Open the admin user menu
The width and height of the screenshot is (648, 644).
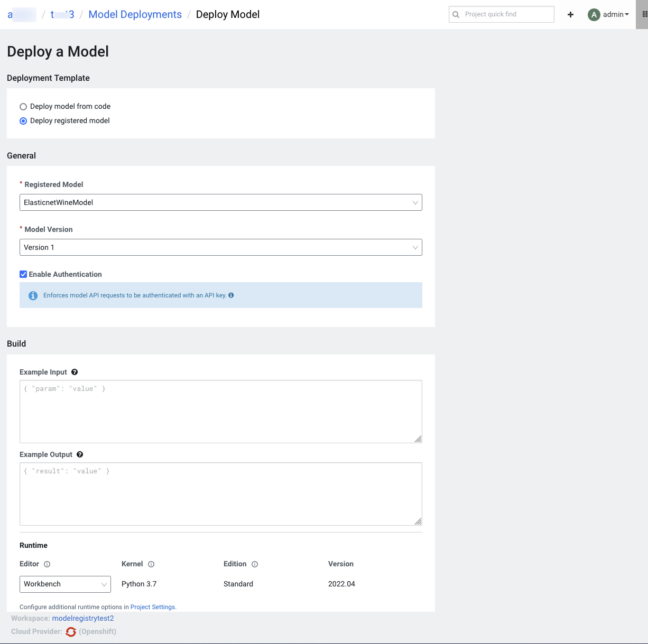click(x=609, y=15)
